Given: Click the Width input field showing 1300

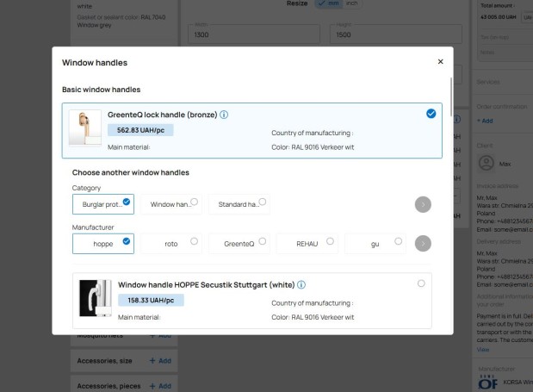Looking at the screenshot, I should click(253, 34).
